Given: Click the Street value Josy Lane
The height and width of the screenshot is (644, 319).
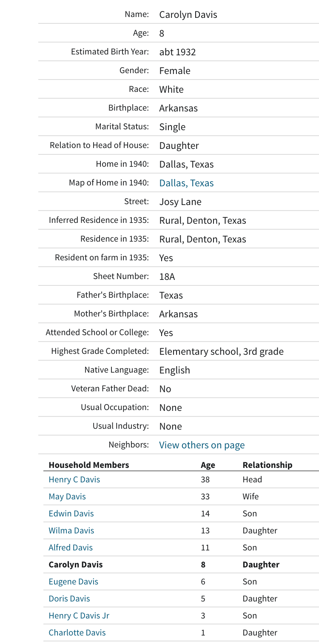Looking at the screenshot, I should point(180,202).
